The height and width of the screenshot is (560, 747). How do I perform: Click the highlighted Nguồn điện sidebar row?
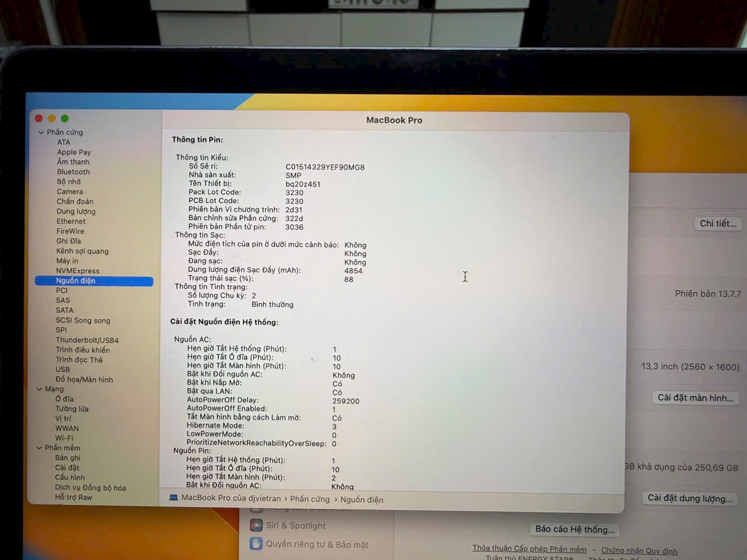tap(94, 281)
